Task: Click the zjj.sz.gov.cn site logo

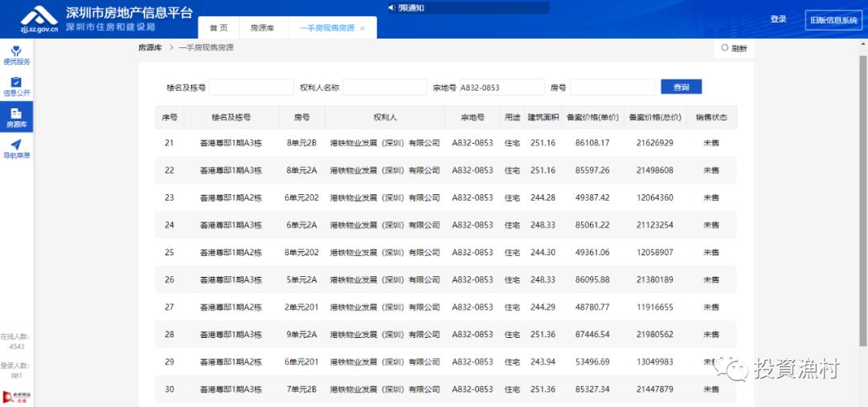Action: point(39,19)
